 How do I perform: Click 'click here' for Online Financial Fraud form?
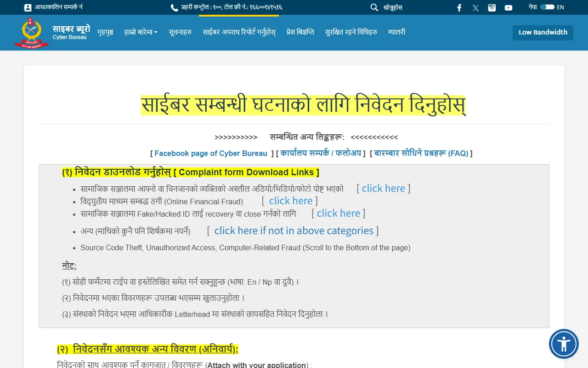click(x=291, y=201)
